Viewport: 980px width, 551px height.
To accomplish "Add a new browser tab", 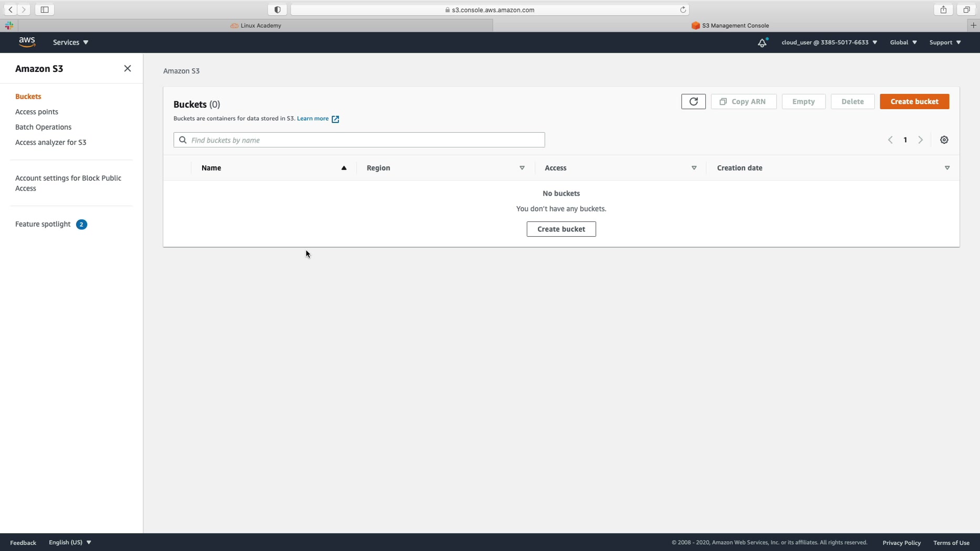I will pos(973,25).
